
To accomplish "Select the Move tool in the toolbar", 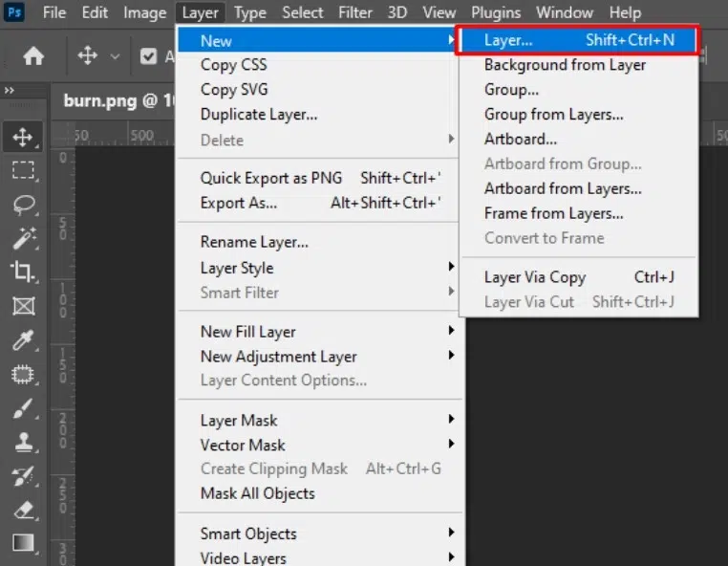I will coord(23,137).
